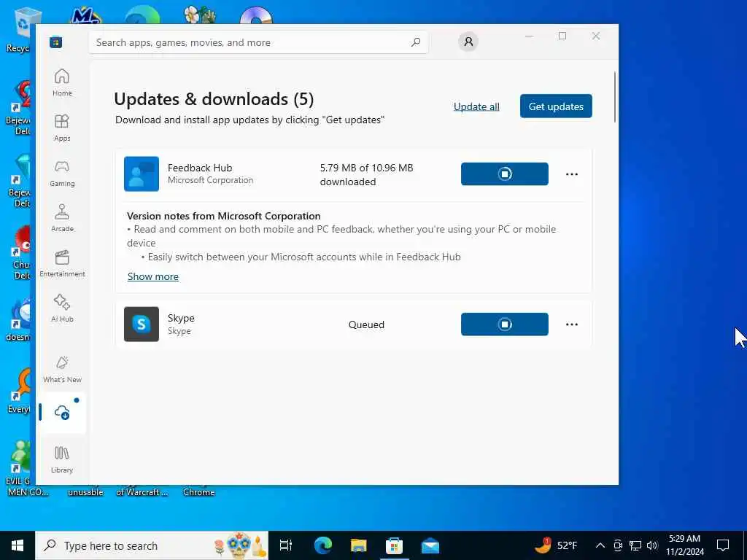The width and height of the screenshot is (747, 560).
Task: Open more options for Skype
Action: [x=572, y=324]
